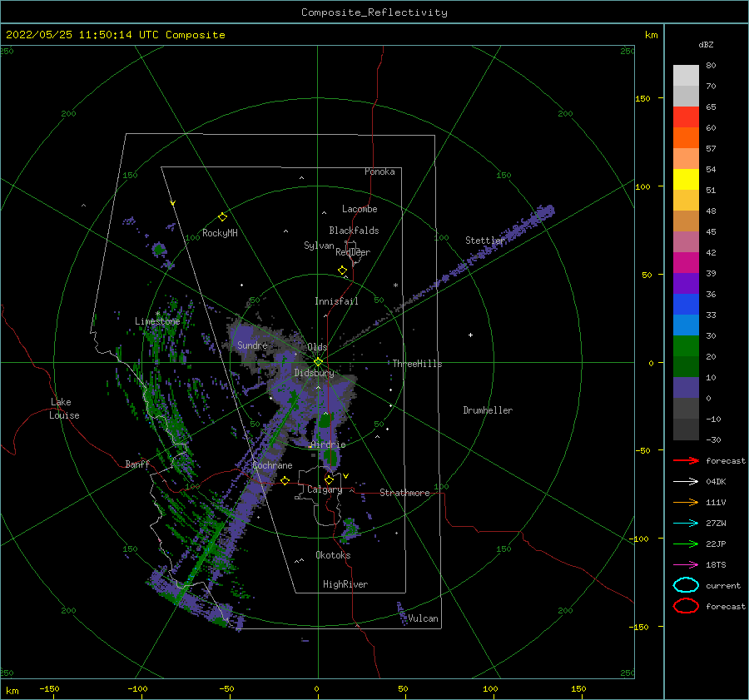Click the ThreeHills label

click(418, 364)
